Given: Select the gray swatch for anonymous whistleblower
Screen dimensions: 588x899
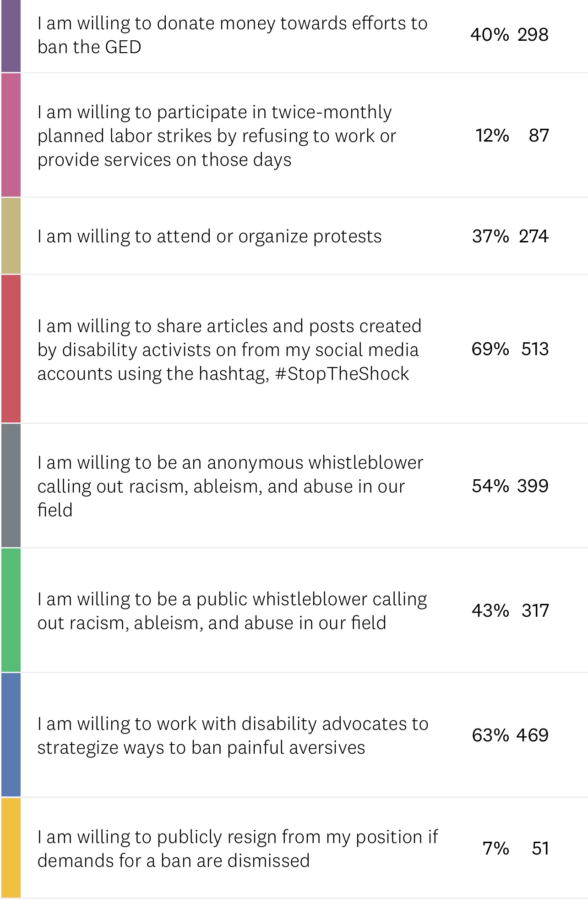Looking at the screenshot, I should pos(11,486).
